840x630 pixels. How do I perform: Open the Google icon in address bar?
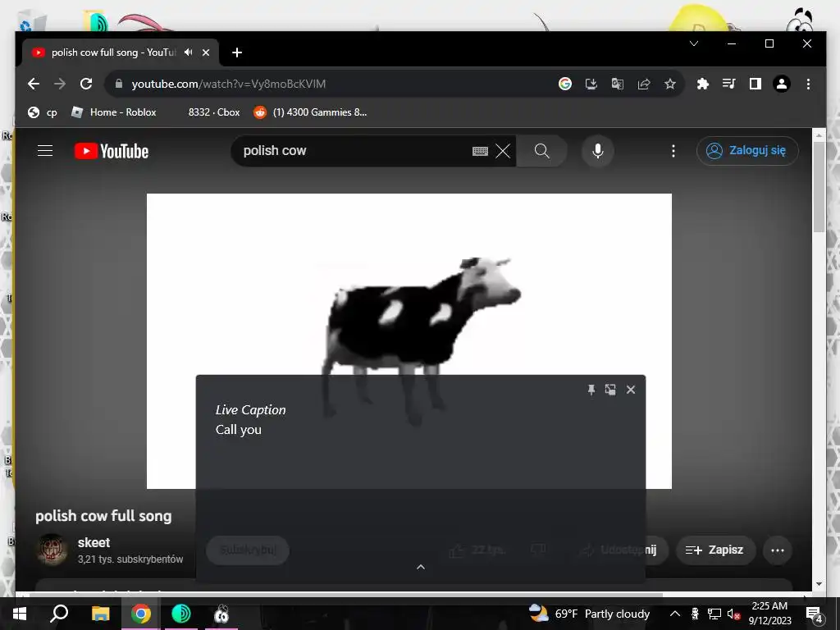coord(565,84)
